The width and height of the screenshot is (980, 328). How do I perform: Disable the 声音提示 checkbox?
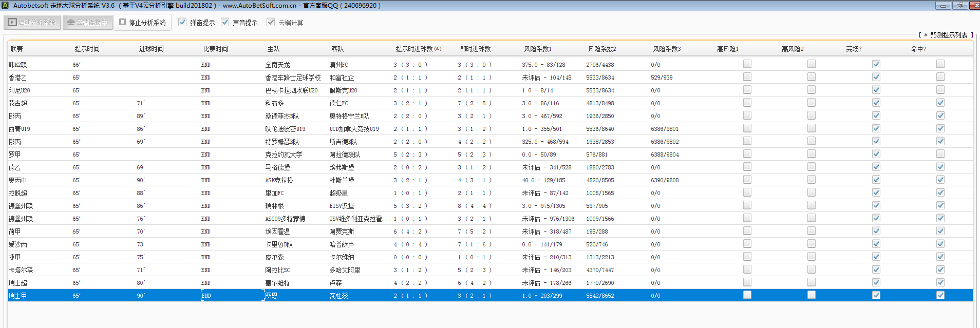[225, 23]
